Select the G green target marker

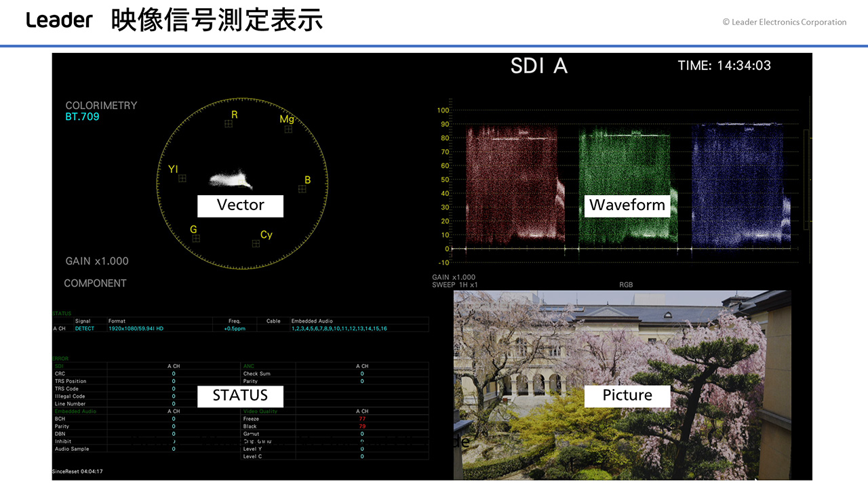pos(196,239)
